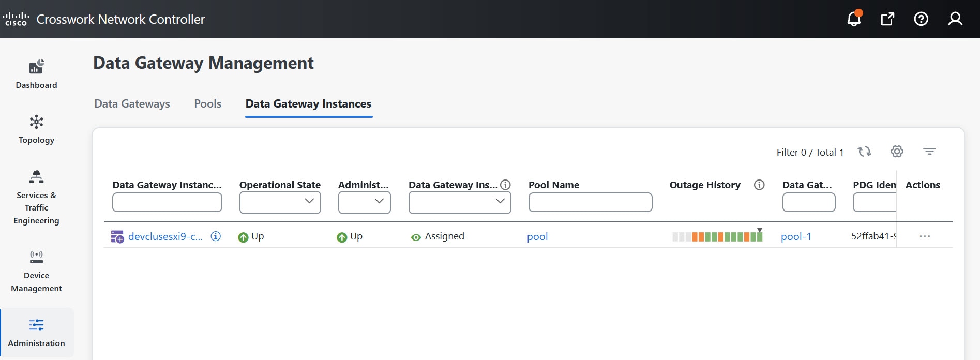Select the Data Gateway Instances tab
Image resolution: width=980 pixels, height=360 pixels.
[308, 103]
